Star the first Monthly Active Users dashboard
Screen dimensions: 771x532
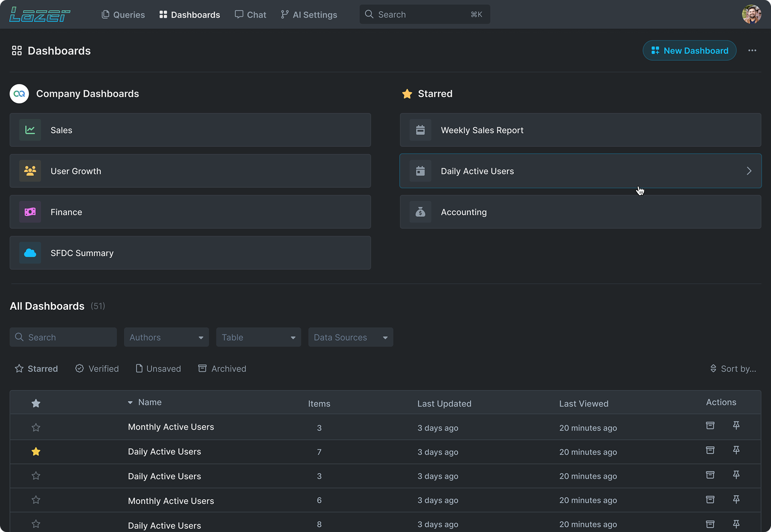36,427
